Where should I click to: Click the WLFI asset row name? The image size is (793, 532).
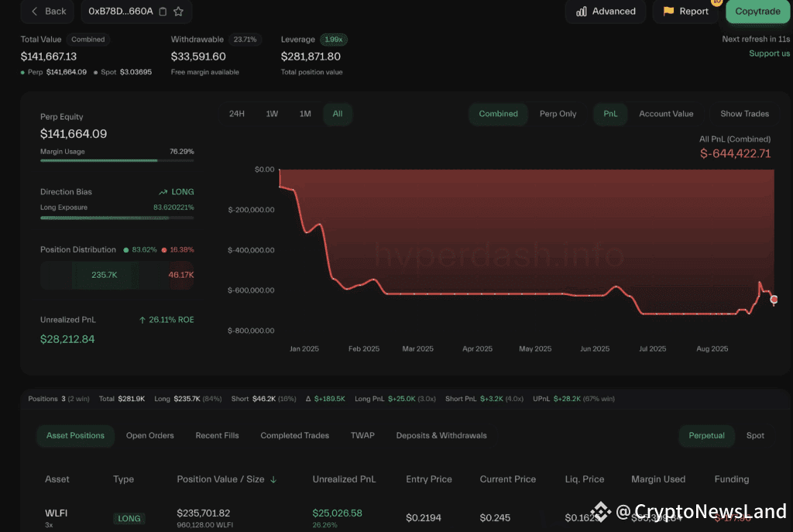point(56,513)
